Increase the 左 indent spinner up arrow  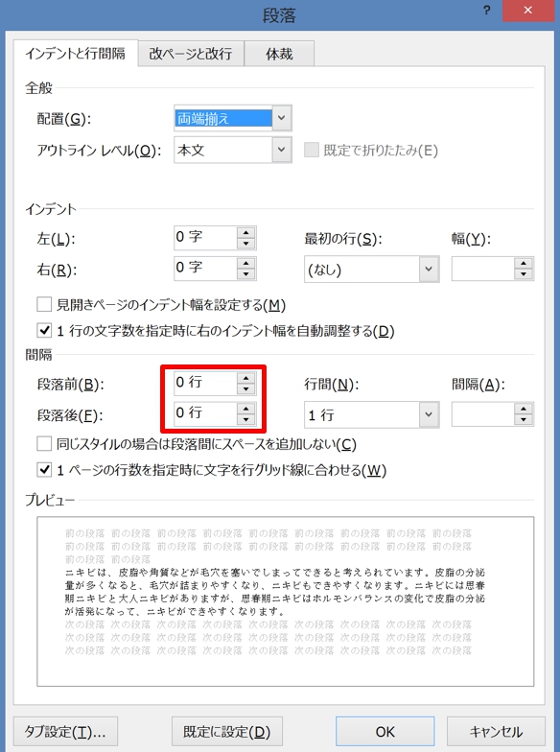(x=245, y=232)
